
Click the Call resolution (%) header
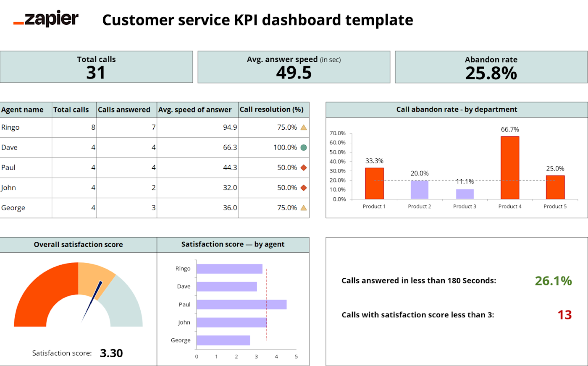pos(274,110)
